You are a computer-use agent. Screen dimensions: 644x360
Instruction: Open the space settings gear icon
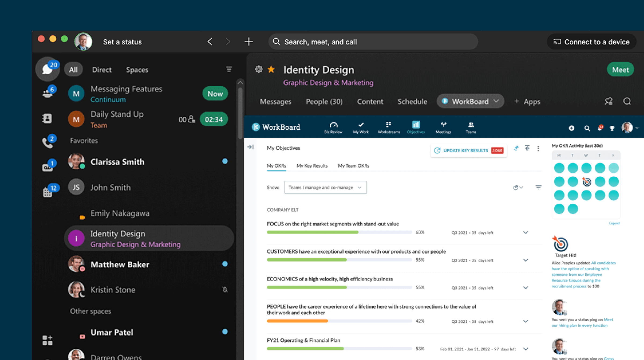258,69
